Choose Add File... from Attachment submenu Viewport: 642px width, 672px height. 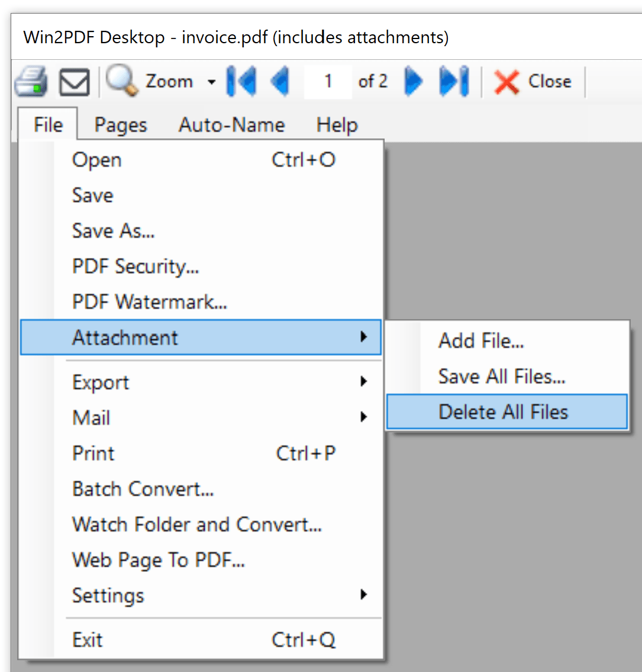click(481, 340)
